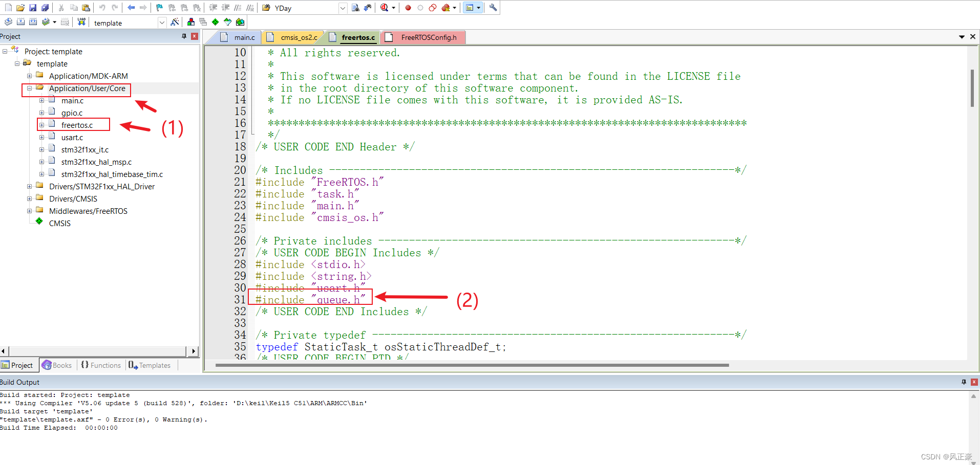Click the Batch Build icon
Image resolution: width=980 pixels, height=465 pixels.
tap(46, 22)
